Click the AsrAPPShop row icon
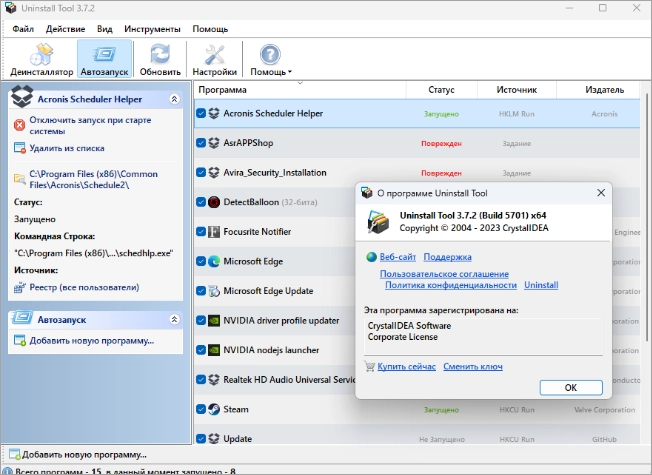 tap(214, 143)
